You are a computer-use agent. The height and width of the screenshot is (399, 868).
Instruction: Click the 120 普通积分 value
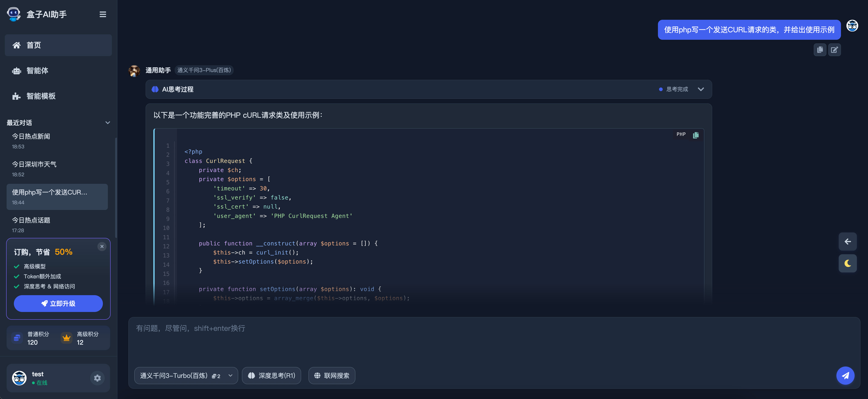tap(32, 342)
